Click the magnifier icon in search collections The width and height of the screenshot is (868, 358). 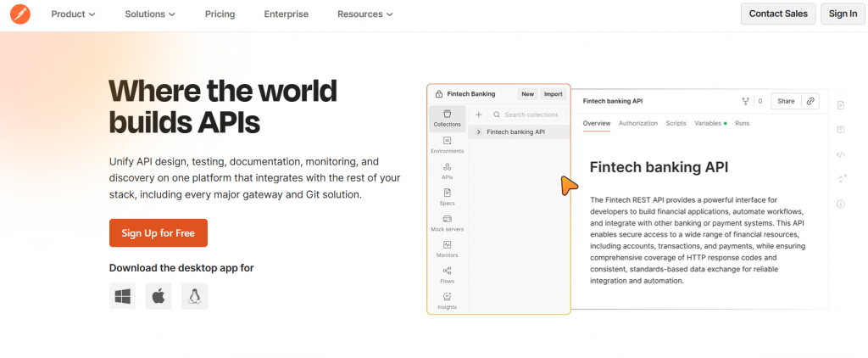[497, 115]
